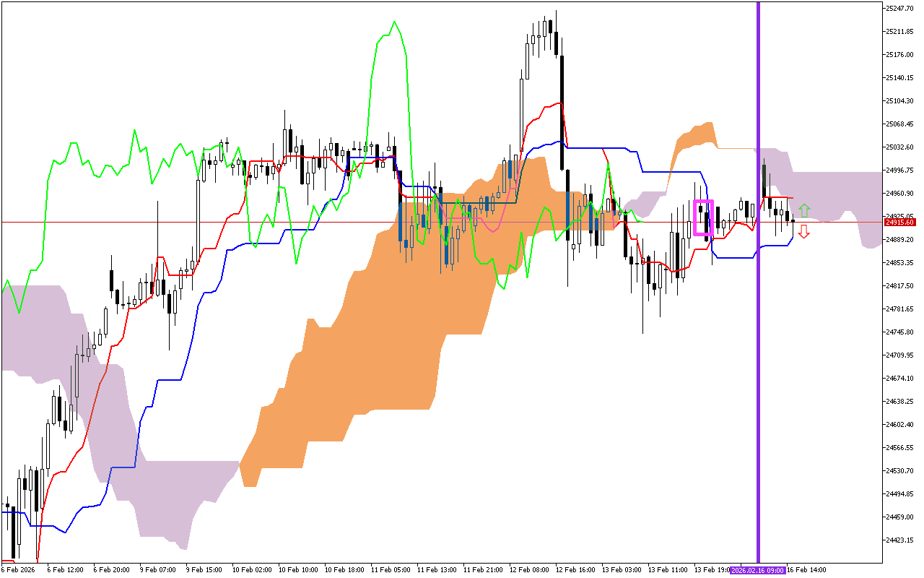Click the 24423.15 price axis label
This screenshot has height=578, width=924.
pyautogui.click(x=901, y=540)
